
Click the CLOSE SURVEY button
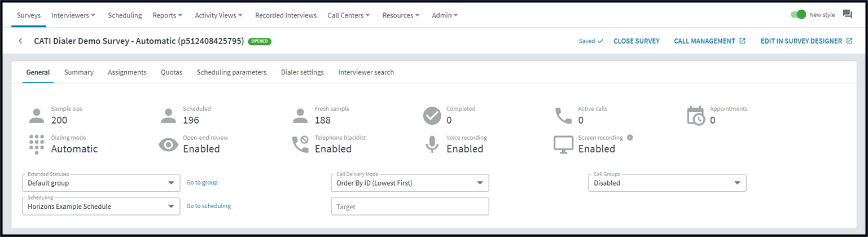(x=637, y=41)
